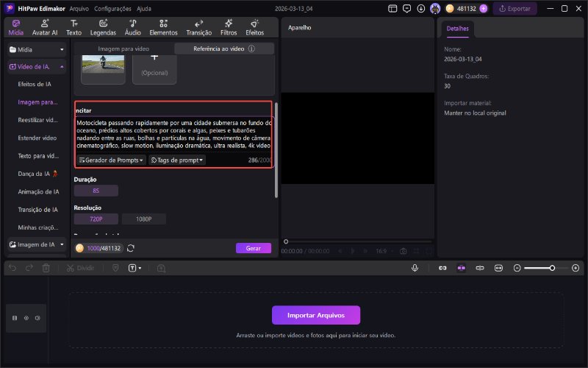
Task: Open the Avatar AI tool
Action: click(45, 27)
